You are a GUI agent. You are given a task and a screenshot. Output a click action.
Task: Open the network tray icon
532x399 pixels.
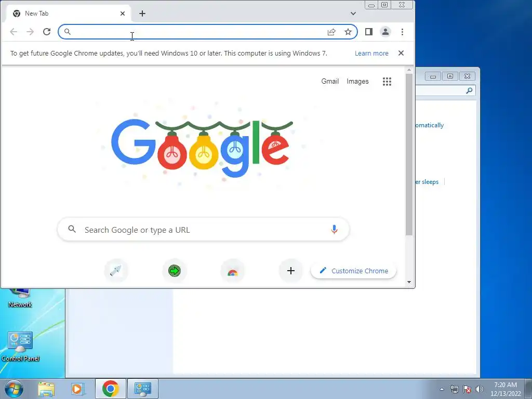pyautogui.click(x=454, y=389)
